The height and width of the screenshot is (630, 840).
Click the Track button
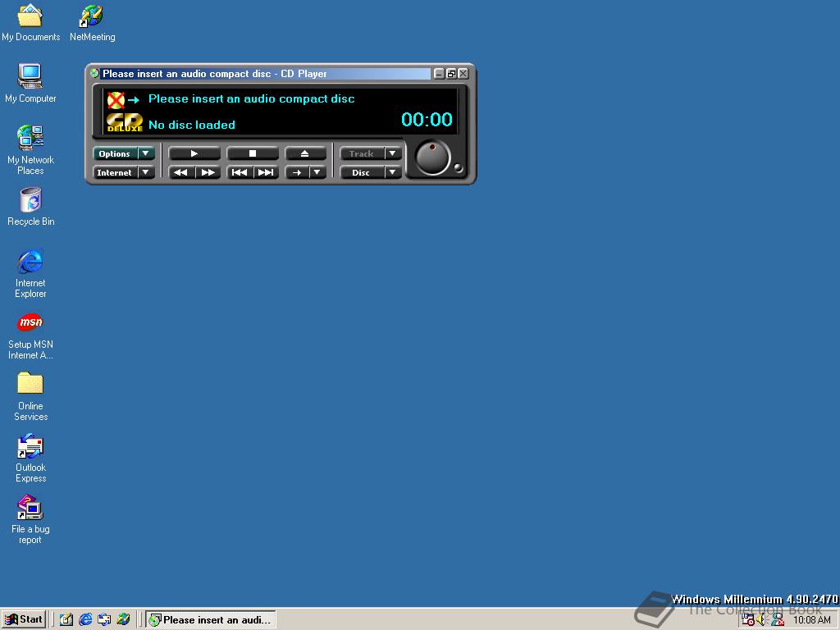(x=362, y=153)
